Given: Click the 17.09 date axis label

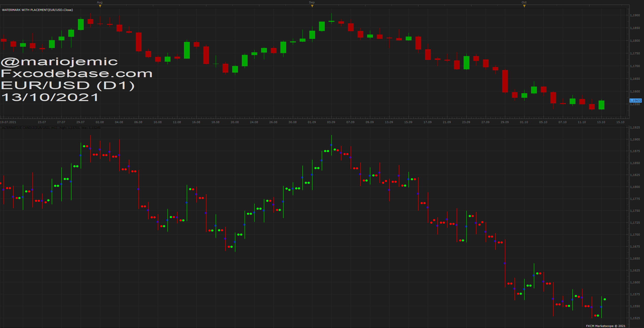Looking at the screenshot, I should (428, 122).
